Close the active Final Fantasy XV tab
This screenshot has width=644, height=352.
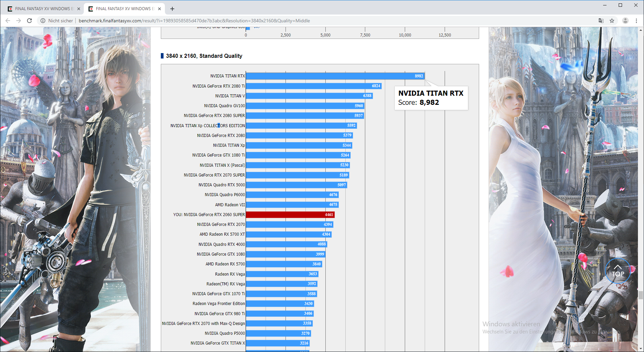[159, 9]
